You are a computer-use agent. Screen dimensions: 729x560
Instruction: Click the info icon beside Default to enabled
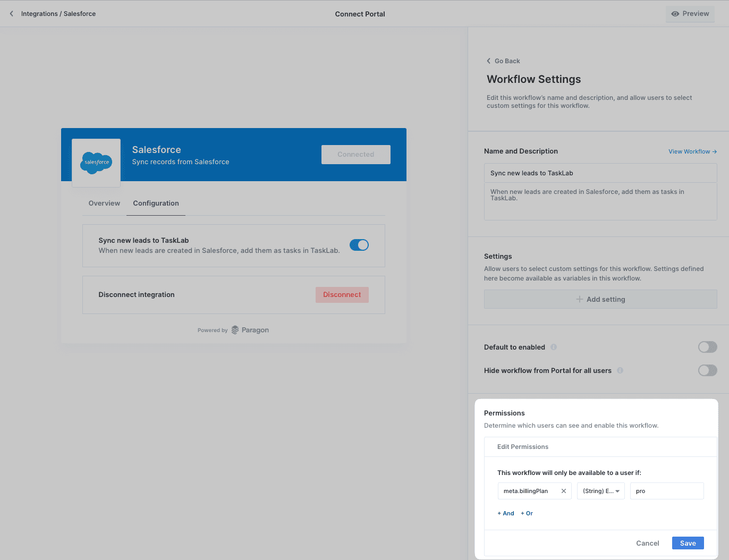point(554,347)
